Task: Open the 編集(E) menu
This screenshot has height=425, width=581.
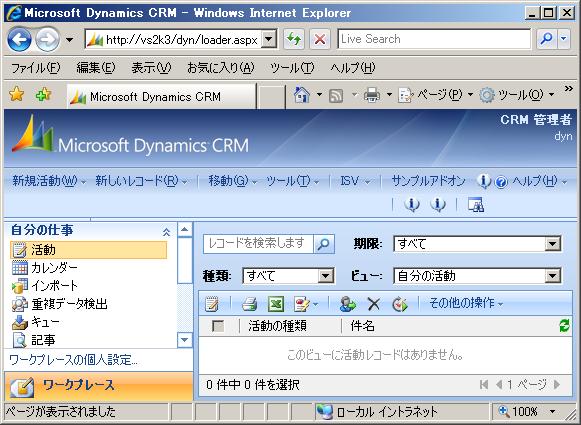Action: 96,67
